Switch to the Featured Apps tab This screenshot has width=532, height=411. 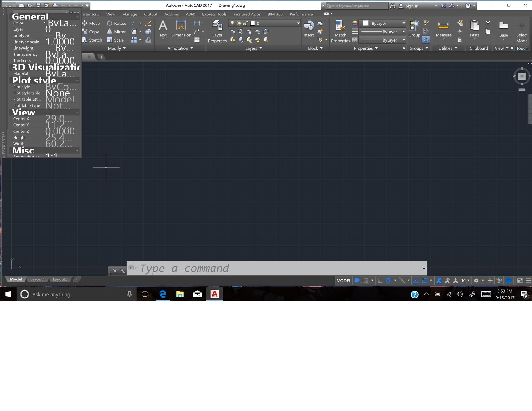click(247, 14)
